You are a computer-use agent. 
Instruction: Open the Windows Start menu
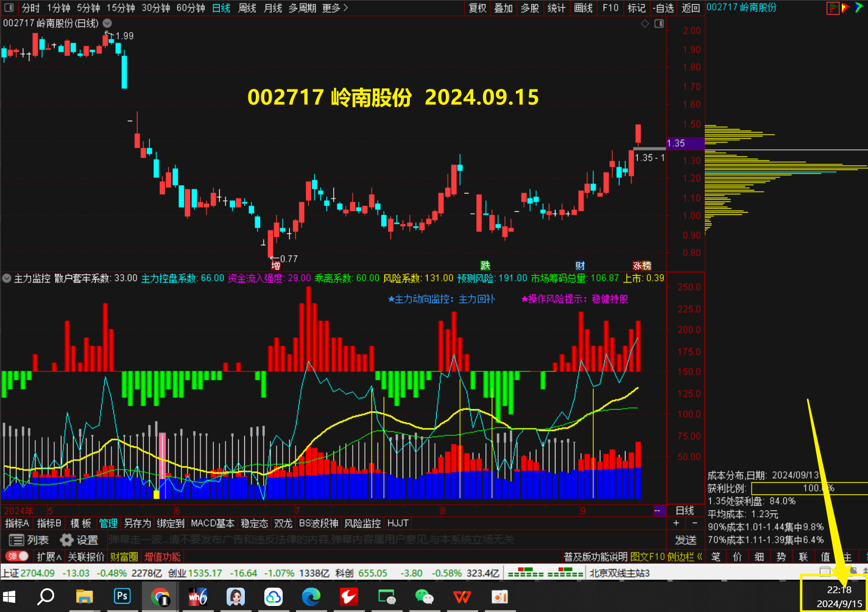click(10, 596)
